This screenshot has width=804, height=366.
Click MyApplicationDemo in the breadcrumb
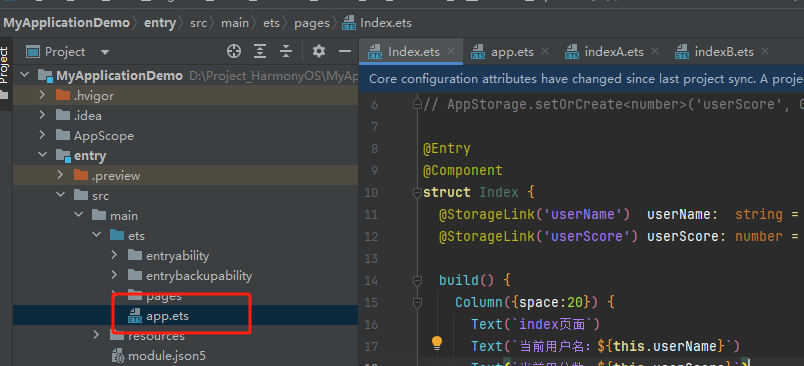pyautogui.click(x=67, y=23)
